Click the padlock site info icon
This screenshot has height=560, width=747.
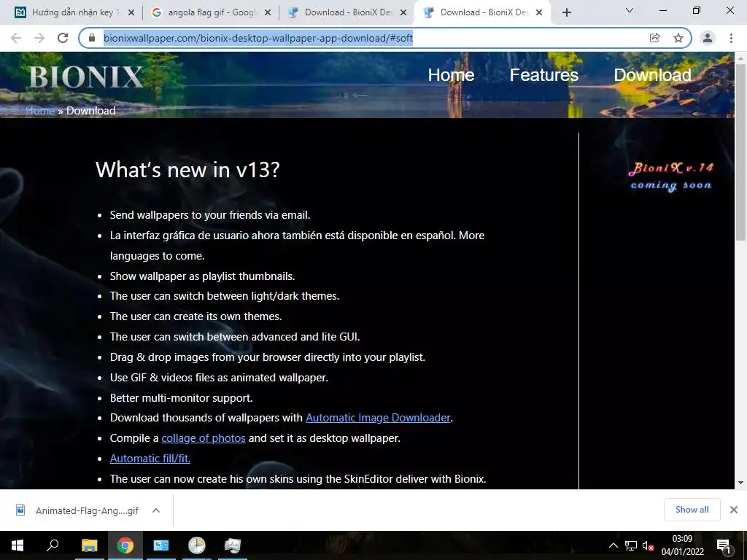92,38
